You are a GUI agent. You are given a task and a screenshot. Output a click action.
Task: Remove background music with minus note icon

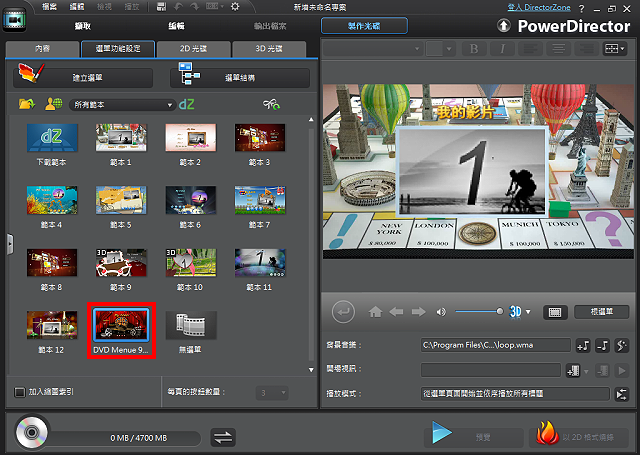[x=602, y=346]
